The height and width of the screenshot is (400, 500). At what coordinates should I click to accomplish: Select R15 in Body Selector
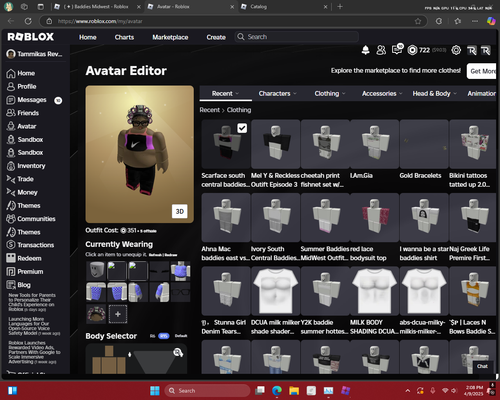[x=164, y=336]
